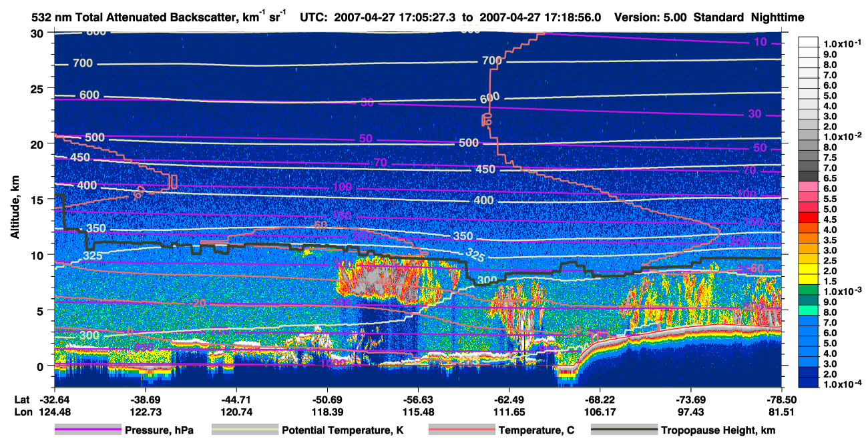Click longitude value '118.39'

point(327,412)
